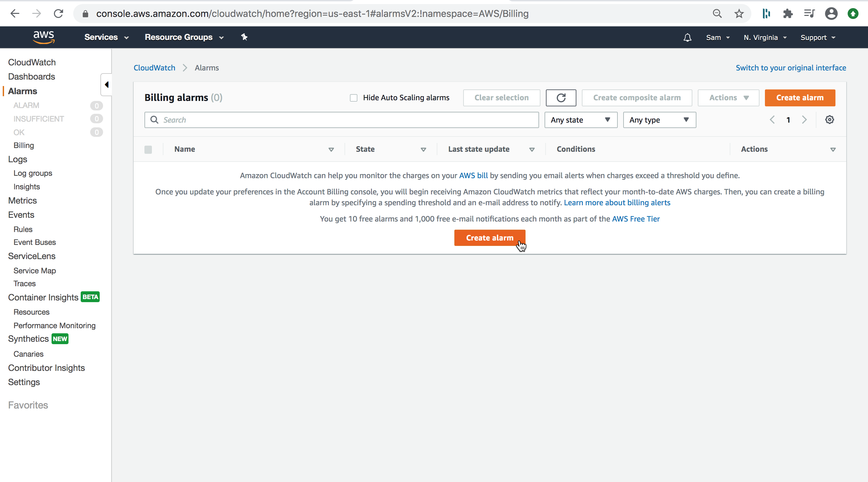Focus the alarm Search input field

click(x=341, y=120)
